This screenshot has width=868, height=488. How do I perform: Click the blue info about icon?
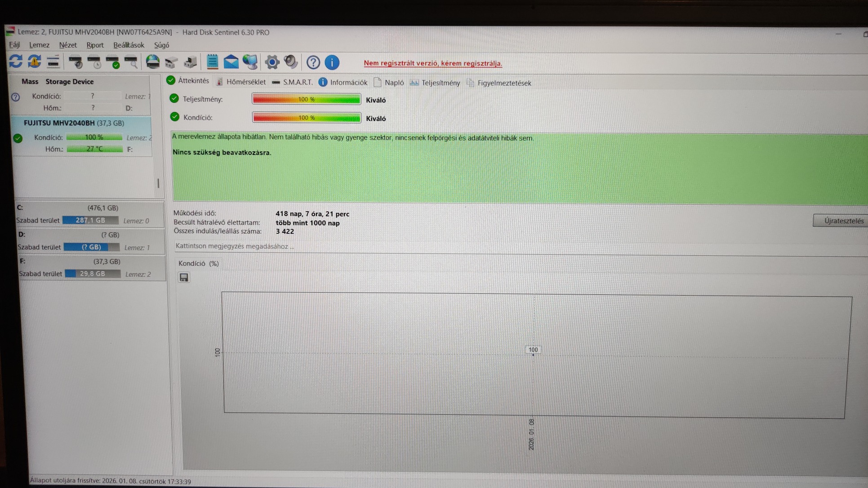tap(332, 62)
